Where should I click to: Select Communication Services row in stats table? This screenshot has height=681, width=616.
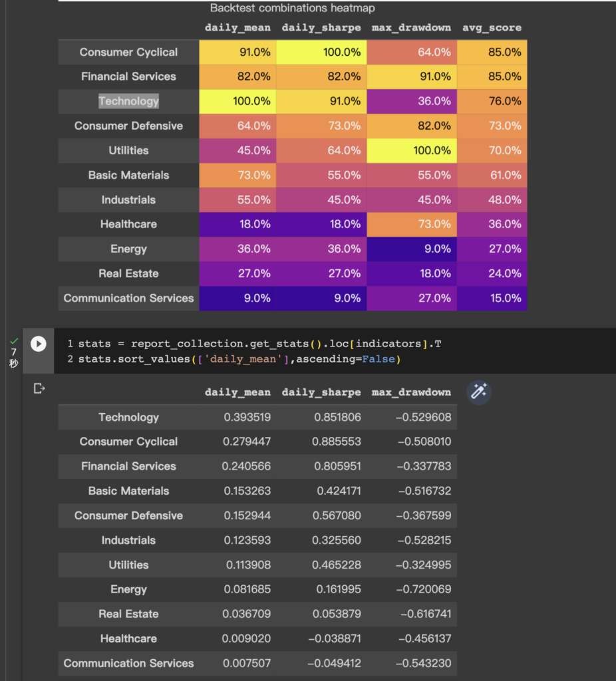tap(128, 663)
